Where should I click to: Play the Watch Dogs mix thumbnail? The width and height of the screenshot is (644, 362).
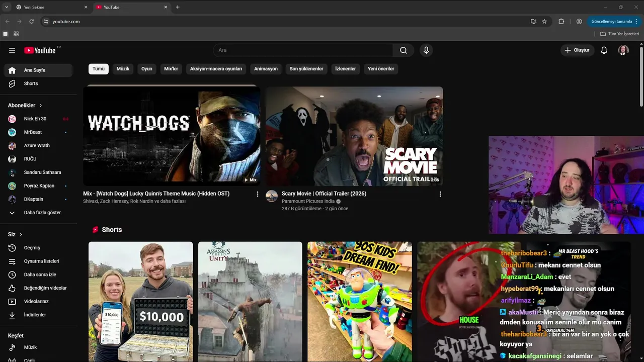click(x=172, y=136)
